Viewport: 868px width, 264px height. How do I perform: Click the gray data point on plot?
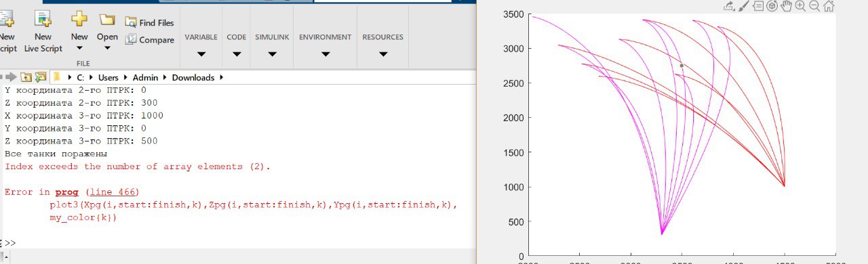[682, 66]
